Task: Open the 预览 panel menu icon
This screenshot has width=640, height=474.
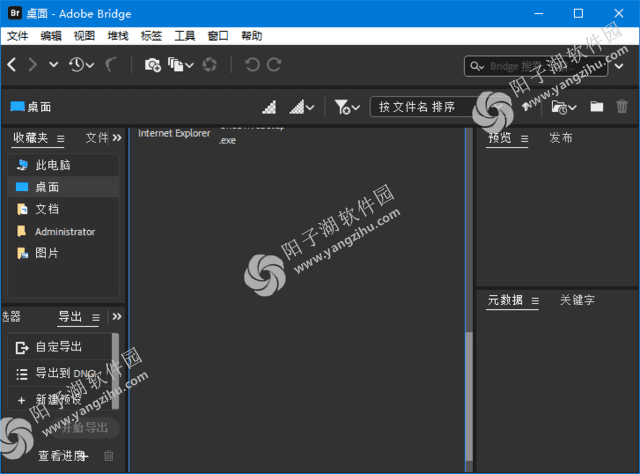Action: [x=524, y=139]
